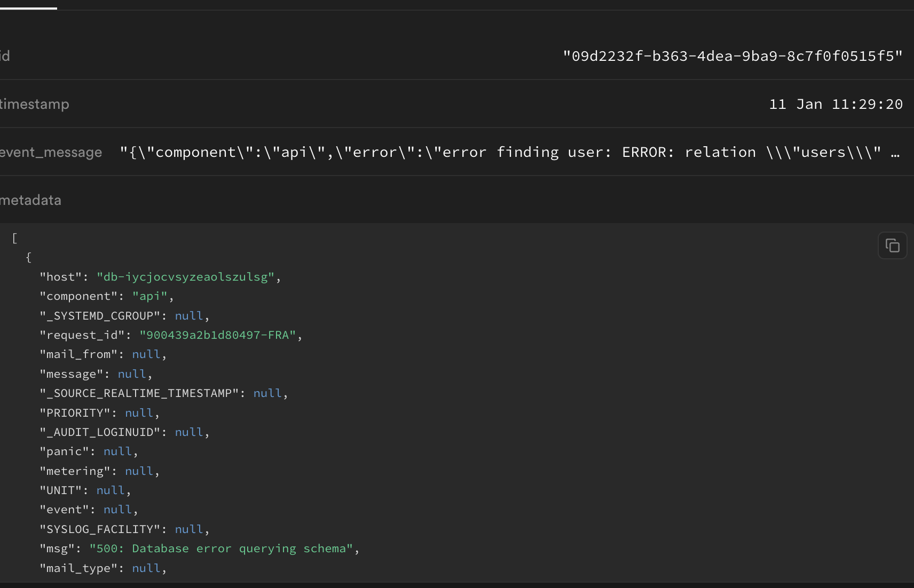Click the mail_type null value
This screenshot has height=588, width=914.
[x=146, y=568]
